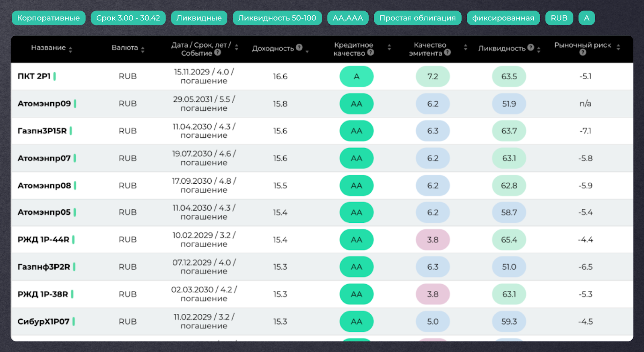Click the date 29.05.2031 / 5.5 / погашение
The height and width of the screenshot is (352, 644).
click(204, 104)
